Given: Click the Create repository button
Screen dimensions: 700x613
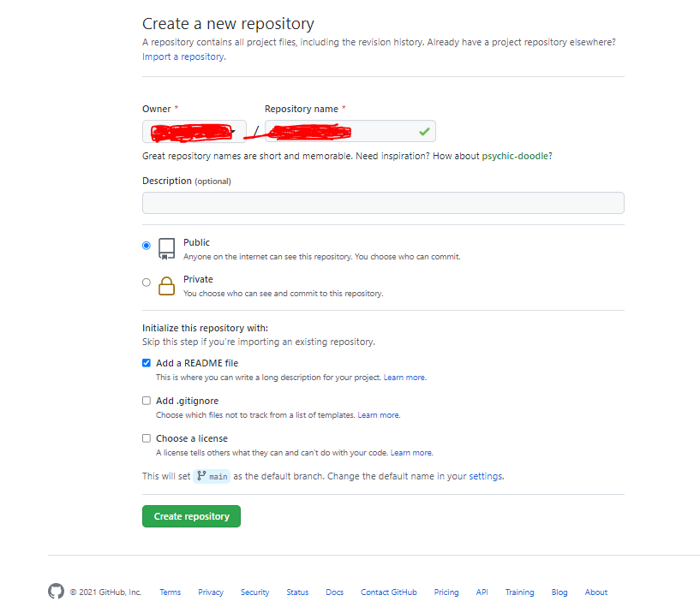Looking at the screenshot, I should coord(192,516).
